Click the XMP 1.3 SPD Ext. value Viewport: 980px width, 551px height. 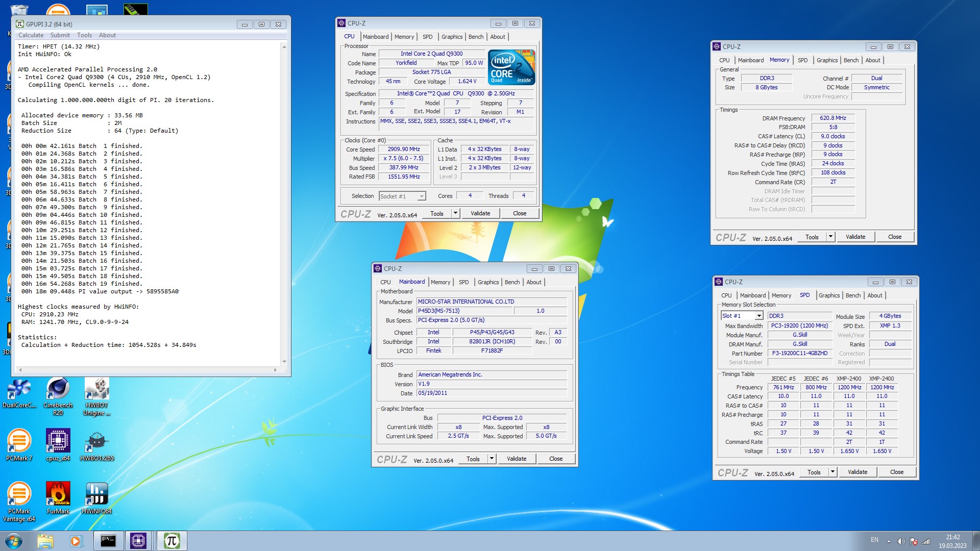(x=890, y=325)
